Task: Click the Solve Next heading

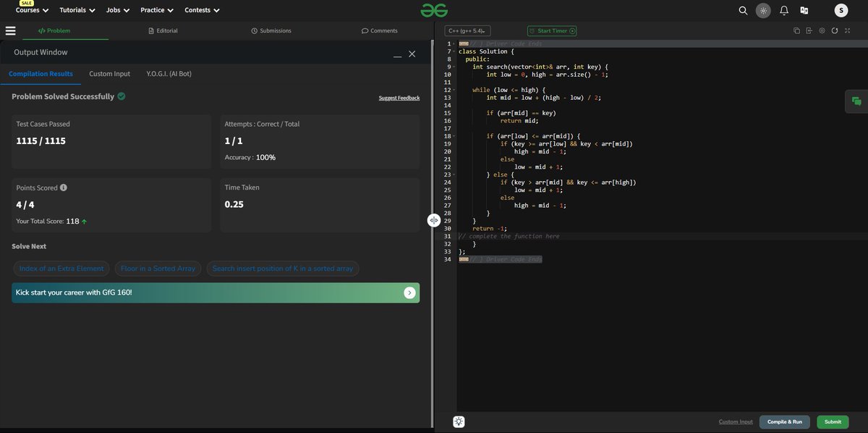Action: (29, 246)
